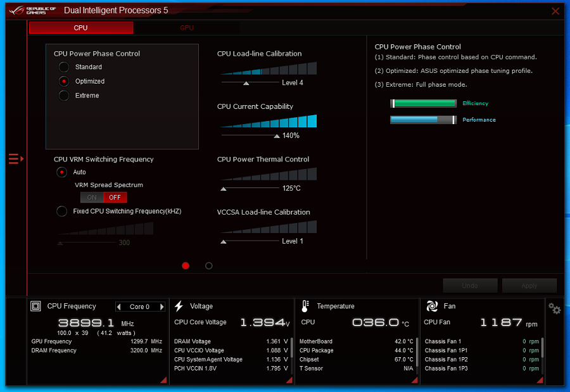Click the Temperature thermometer icon

tap(305, 306)
